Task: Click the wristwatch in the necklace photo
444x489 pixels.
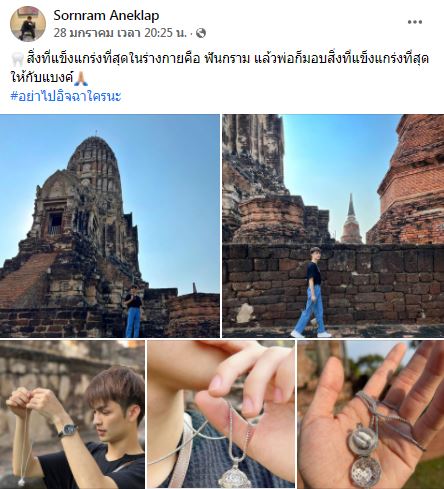Action: [67, 430]
